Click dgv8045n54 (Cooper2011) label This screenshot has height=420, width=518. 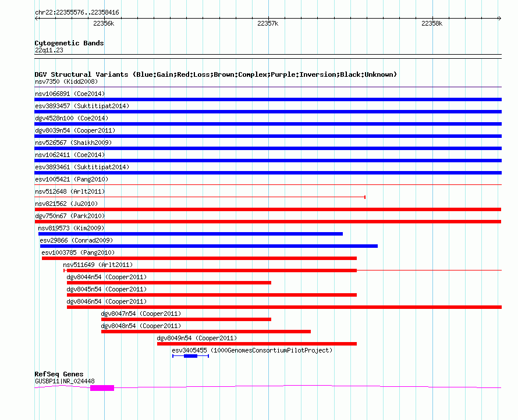pos(107,289)
